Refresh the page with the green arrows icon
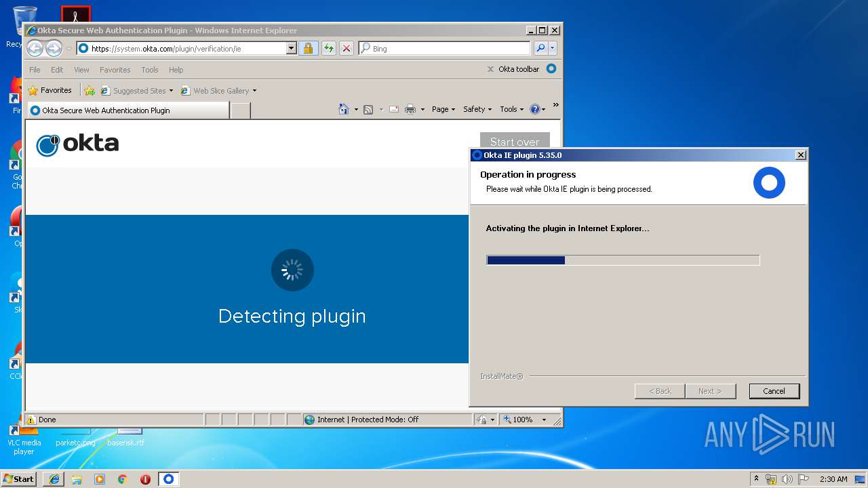This screenshot has height=488, width=868. coord(328,48)
